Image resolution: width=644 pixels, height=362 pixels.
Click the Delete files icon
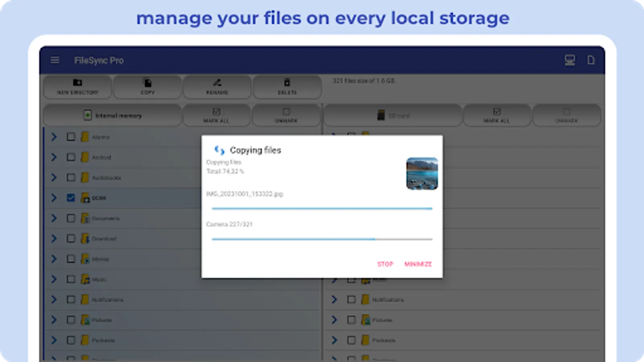pyautogui.click(x=287, y=87)
